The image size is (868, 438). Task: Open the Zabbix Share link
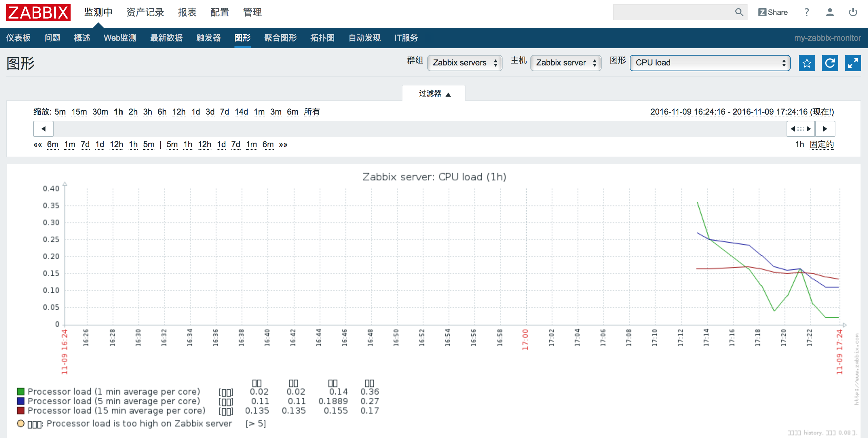773,12
